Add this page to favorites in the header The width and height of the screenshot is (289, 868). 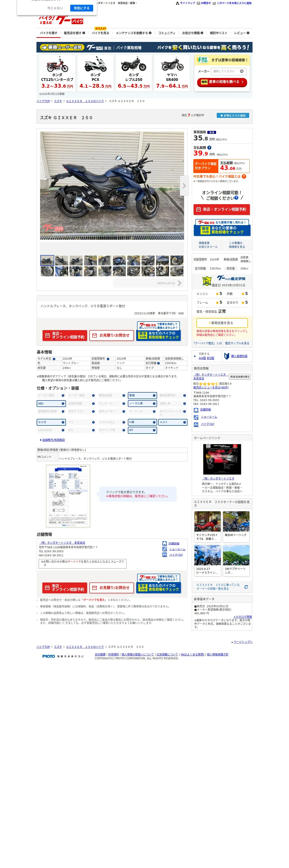[232, 3]
